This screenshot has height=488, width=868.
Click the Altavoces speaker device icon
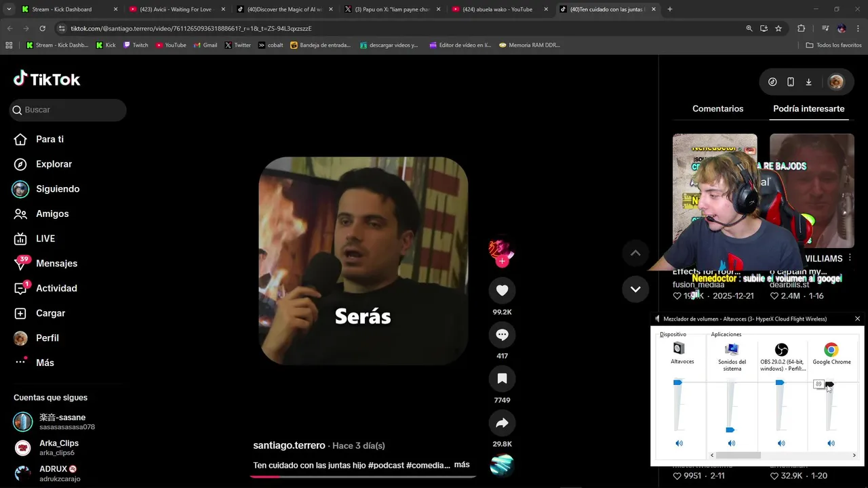679,348
